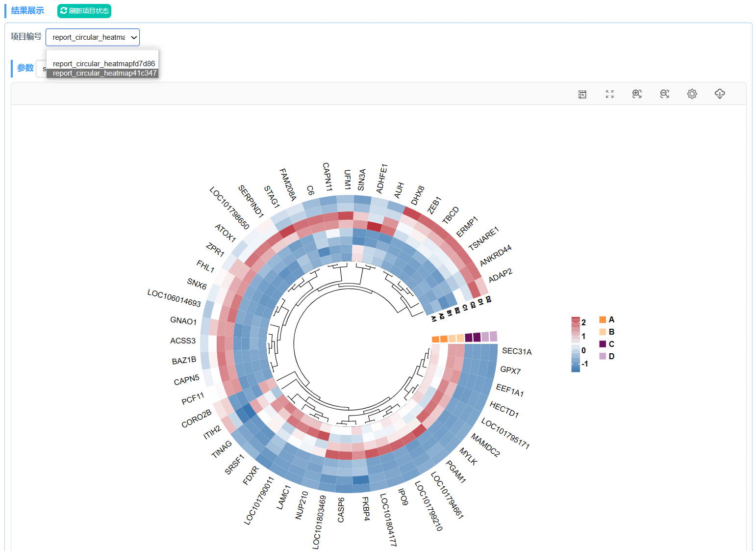Click gene label DHX8
Image resolution: width=756 pixels, height=551 pixels.
point(417,195)
